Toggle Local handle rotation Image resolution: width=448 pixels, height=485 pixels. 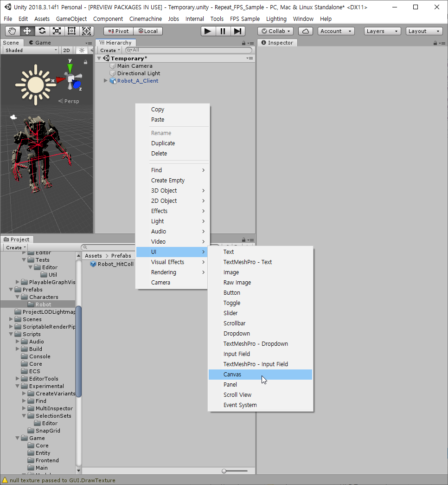pos(148,31)
